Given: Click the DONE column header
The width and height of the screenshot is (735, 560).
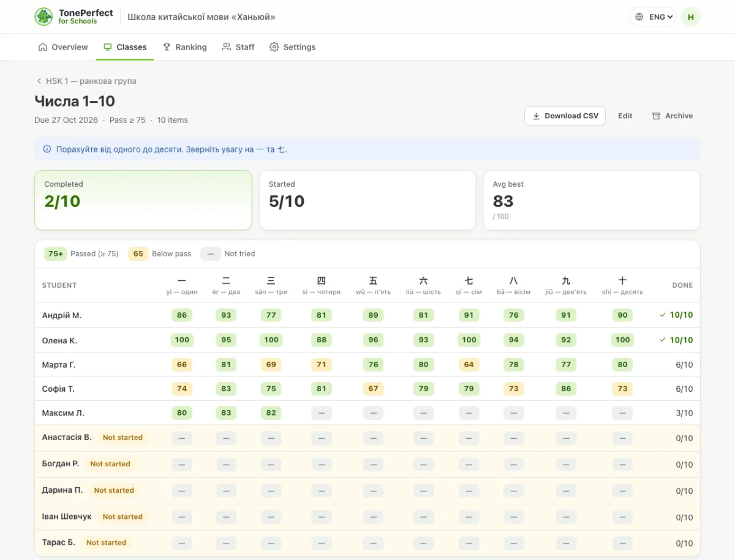Looking at the screenshot, I should pyautogui.click(x=682, y=285).
